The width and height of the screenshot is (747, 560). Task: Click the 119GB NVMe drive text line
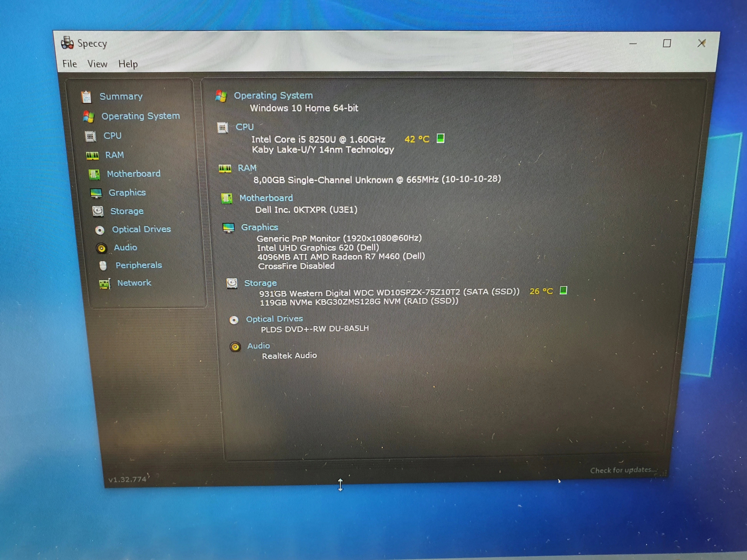pyautogui.click(x=359, y=301)
